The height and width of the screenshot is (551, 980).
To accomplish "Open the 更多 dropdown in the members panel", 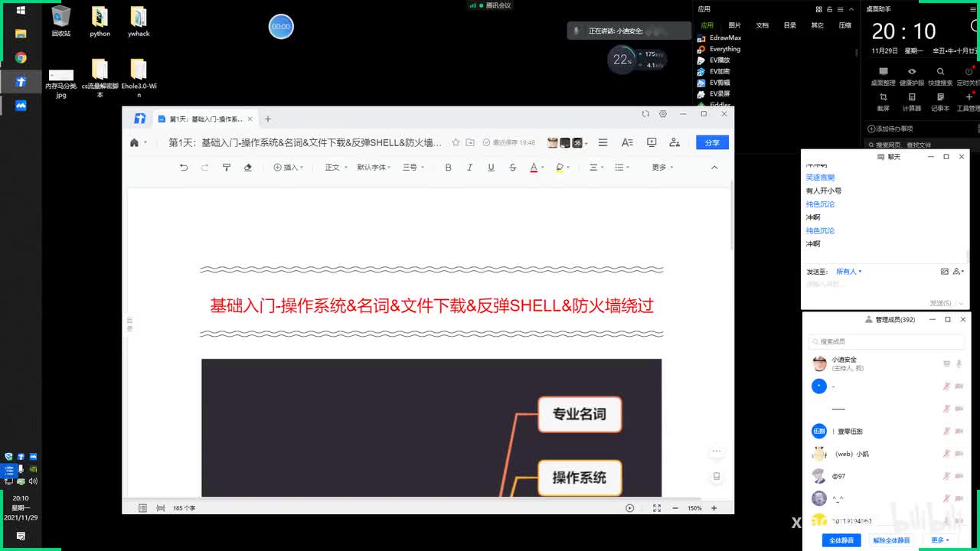I will (940, 540).
